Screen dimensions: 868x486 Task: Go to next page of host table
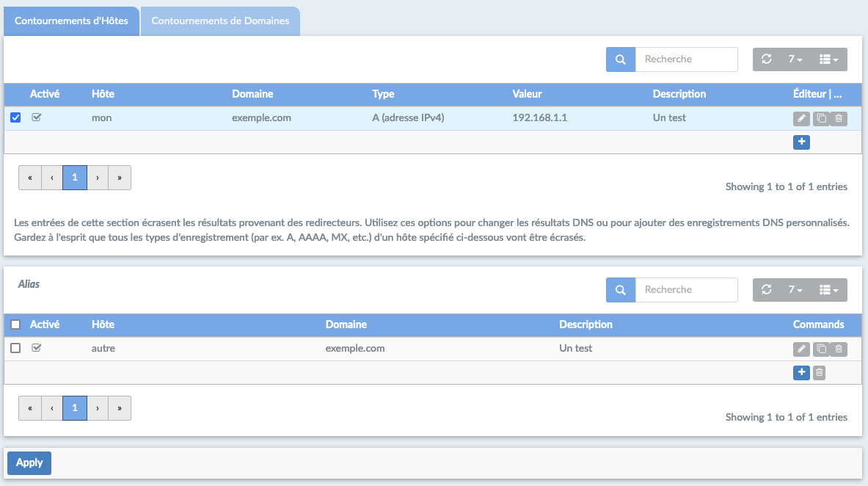(x=98, y=178)
